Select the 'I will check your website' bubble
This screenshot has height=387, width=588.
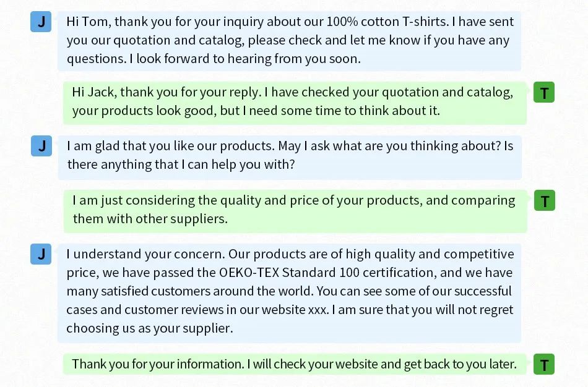pos(295,364)
